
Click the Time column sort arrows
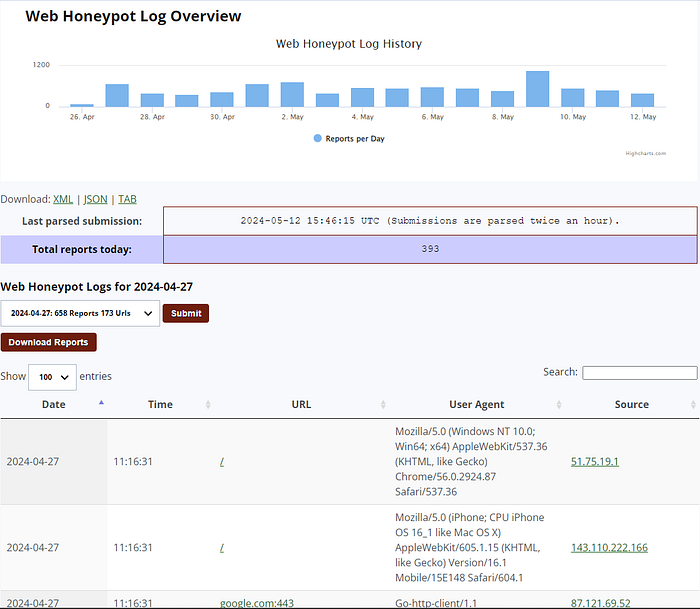pos(208,405)
